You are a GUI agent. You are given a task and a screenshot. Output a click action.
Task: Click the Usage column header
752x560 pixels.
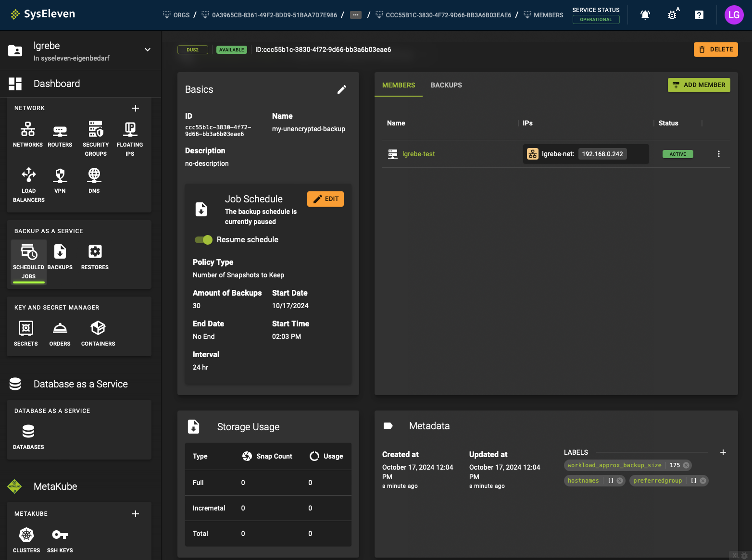[x=326, y=456]
